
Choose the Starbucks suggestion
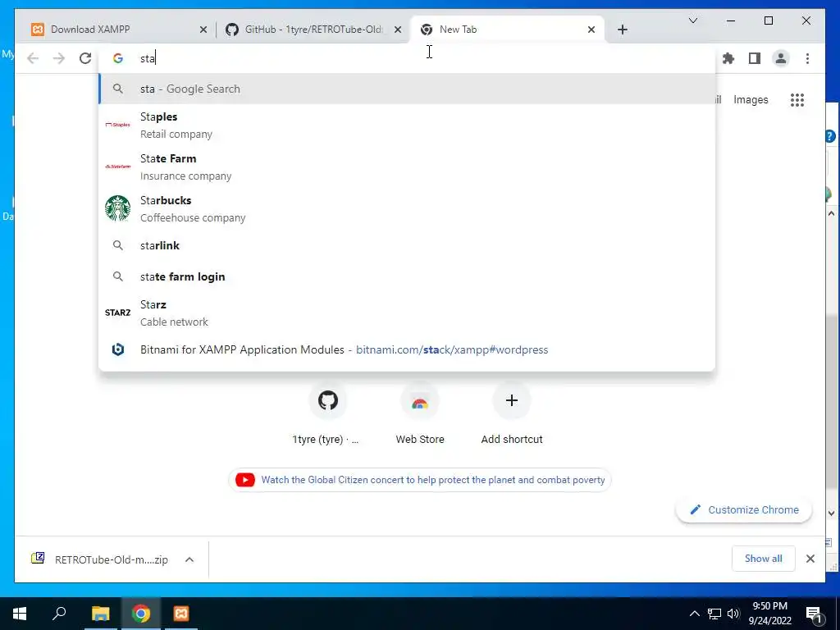[x=407, y=208]
